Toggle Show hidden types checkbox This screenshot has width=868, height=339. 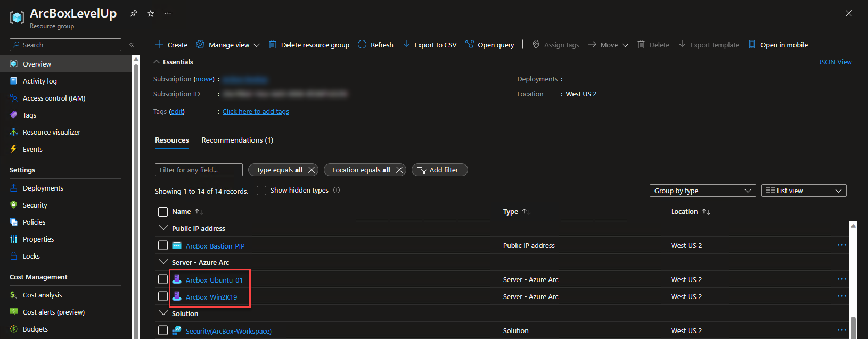[x=261, y=191]
